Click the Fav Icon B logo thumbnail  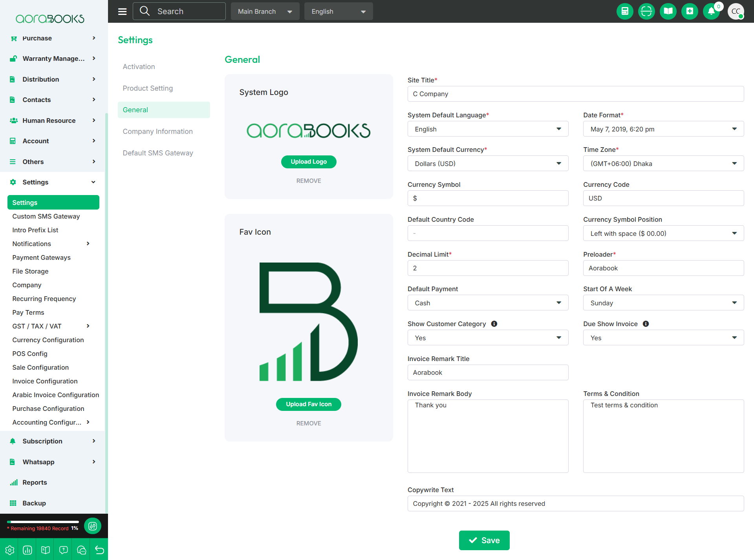click(x=309, y=322)
